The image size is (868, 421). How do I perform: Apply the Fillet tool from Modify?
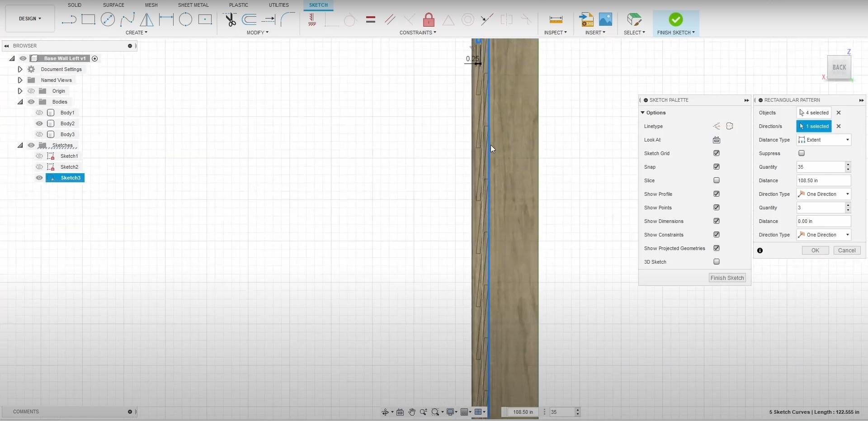point(288,19)
